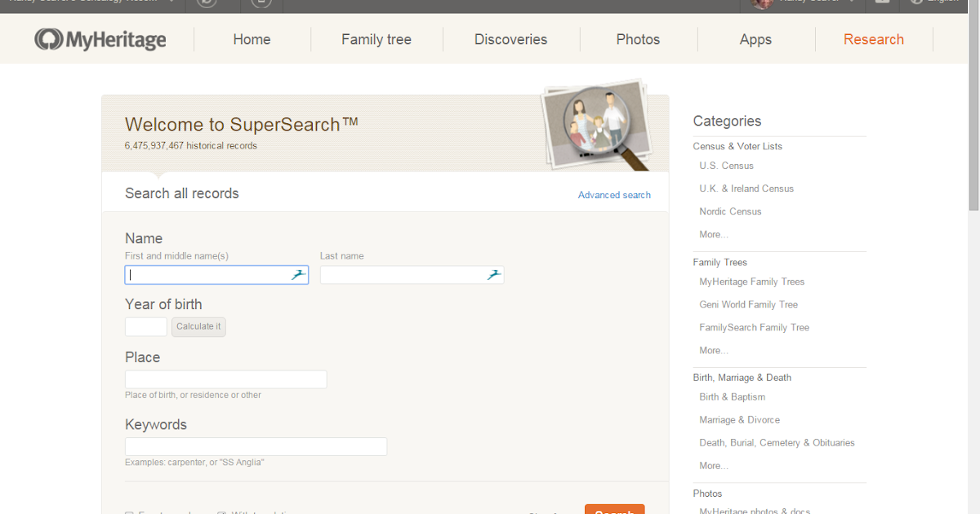Image resolution: width=980 pixels, height=514 pixels.
Task: Click the translation icon in first name field
Action: point(297,275)
